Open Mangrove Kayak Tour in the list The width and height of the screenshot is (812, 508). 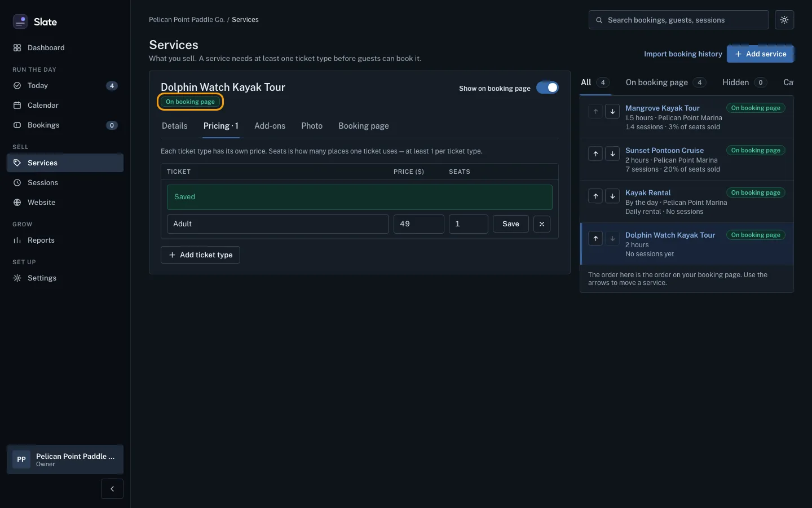pos(663,108)
